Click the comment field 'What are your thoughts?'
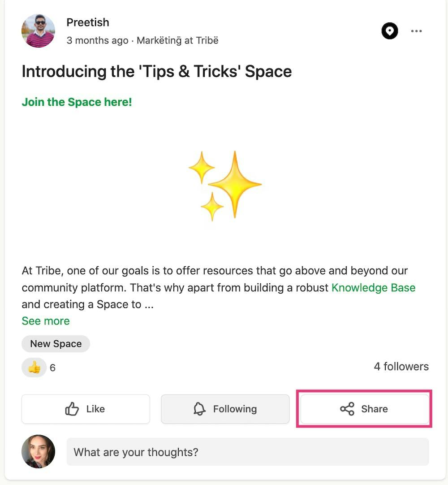448x485 pixels. [x=248, y=452]
